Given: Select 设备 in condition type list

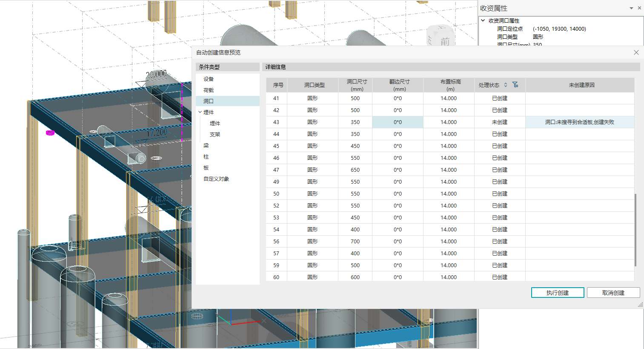Looking at the screenshot, I should (209, 79).
